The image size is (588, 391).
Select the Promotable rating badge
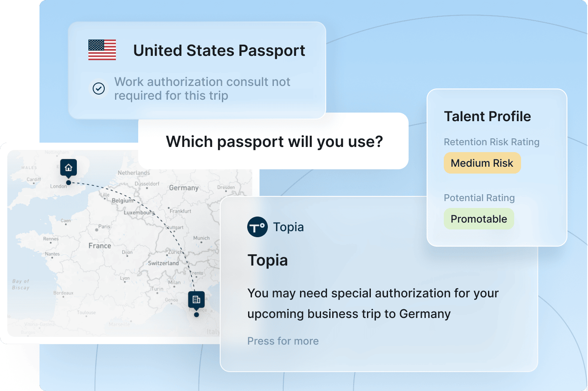click(x=479, y=219)
